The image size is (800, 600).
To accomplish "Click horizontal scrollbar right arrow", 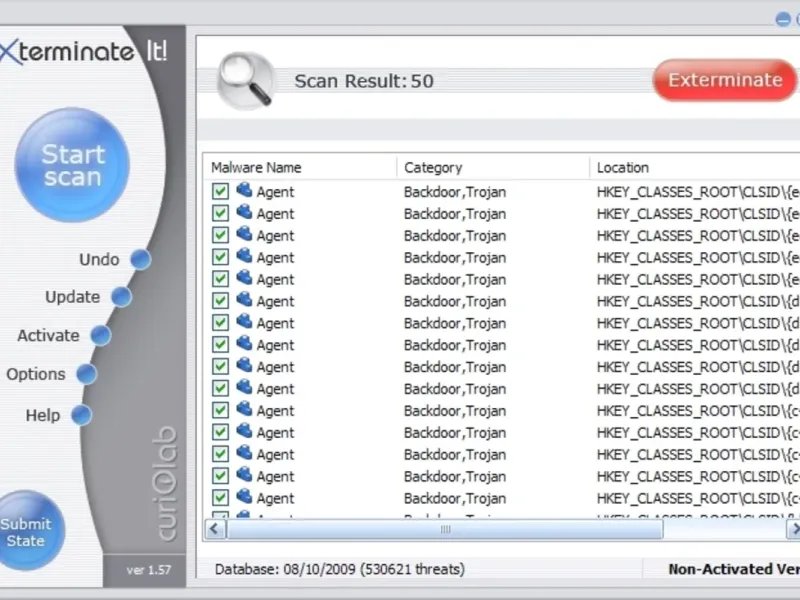I will tap(793, 529).
